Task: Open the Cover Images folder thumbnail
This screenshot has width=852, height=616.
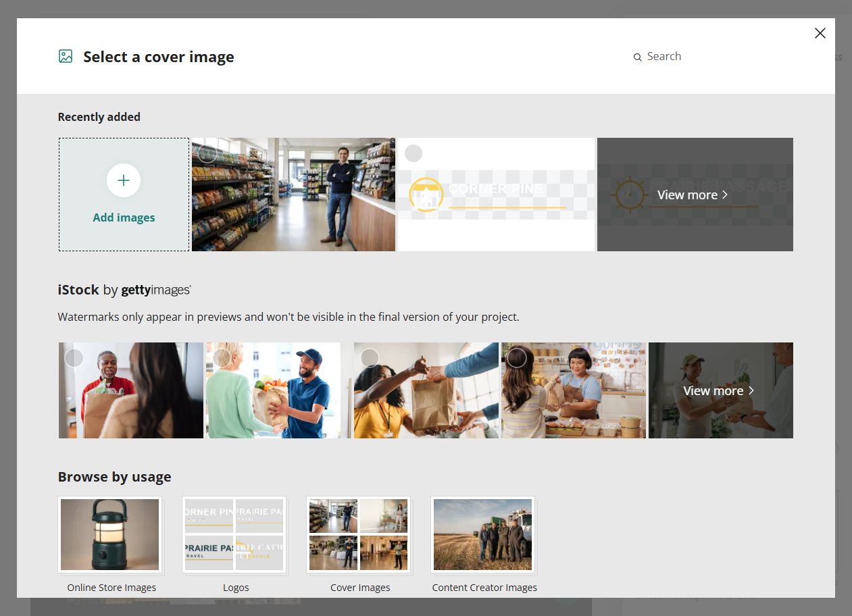Action: point(359,535)
